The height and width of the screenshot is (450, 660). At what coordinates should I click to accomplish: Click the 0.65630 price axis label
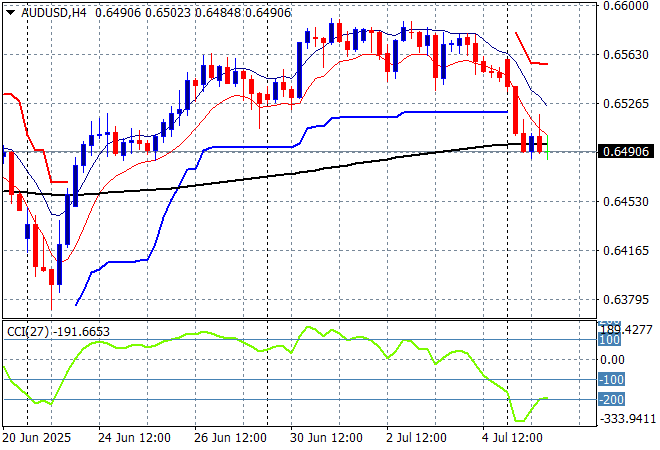[625, 55]
